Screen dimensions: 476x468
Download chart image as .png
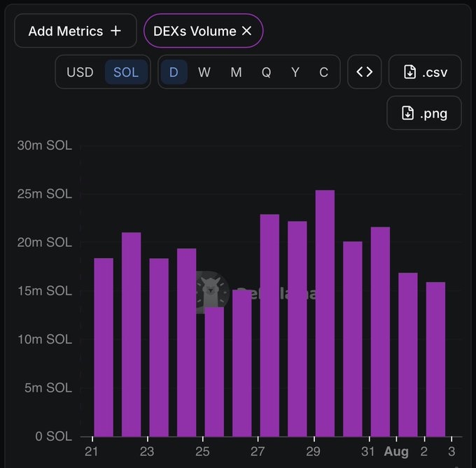coord(424,113)
